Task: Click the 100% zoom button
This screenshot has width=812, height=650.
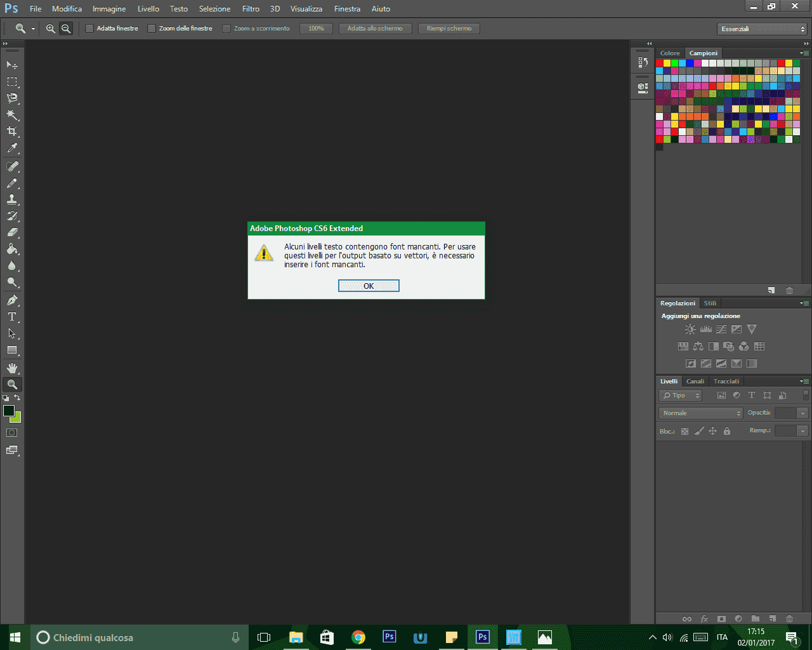Action: pyautogui.click(x=317, y=29)
